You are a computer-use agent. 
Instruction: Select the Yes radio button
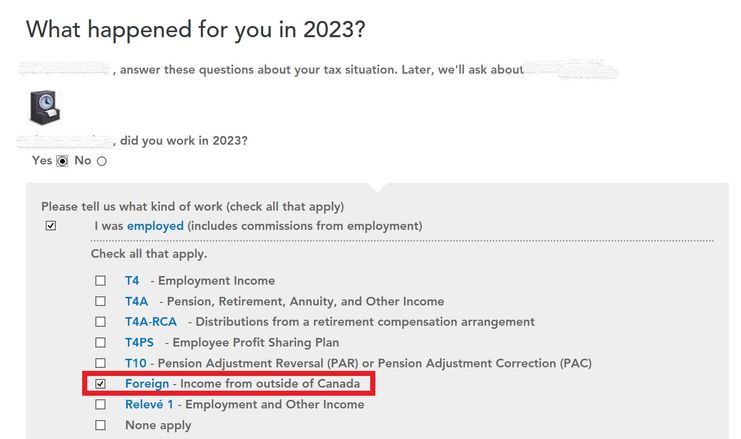pyautogui.click(x=62, y=161)
